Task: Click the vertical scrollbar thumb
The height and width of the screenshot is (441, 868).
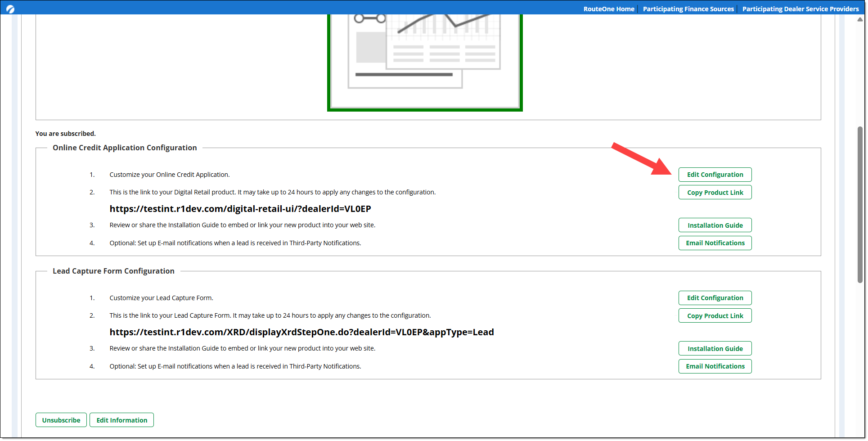Action: (860, 205)
